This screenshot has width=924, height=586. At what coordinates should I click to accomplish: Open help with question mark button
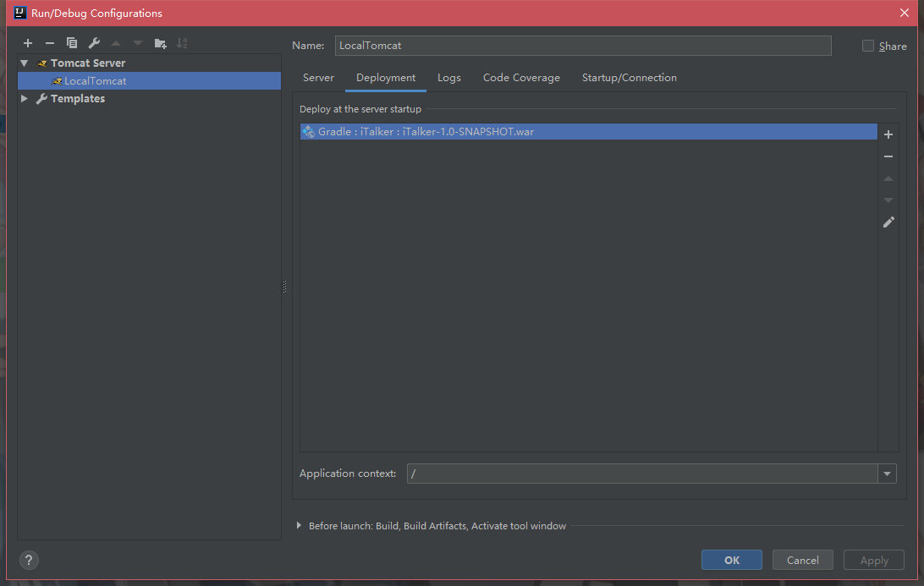(x=29, y=560)
